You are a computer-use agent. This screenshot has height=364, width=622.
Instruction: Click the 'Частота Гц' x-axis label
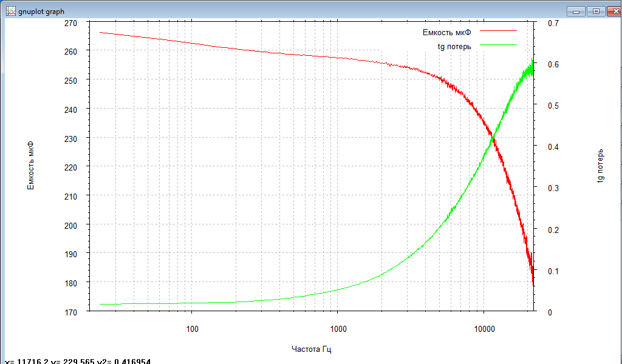312,349
